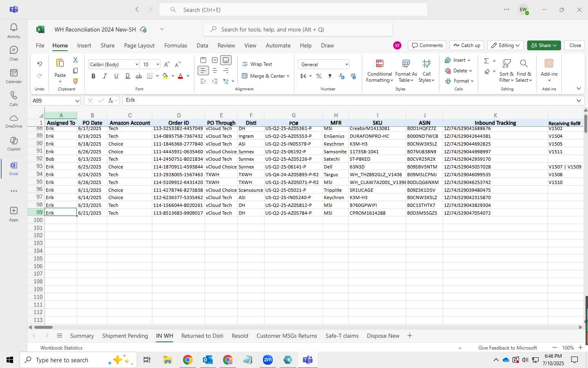Image resolution: width=588 pixels, height=368 pixels.
Task: Open Zoom from the Windows taskbar
Action: (267, 360)
